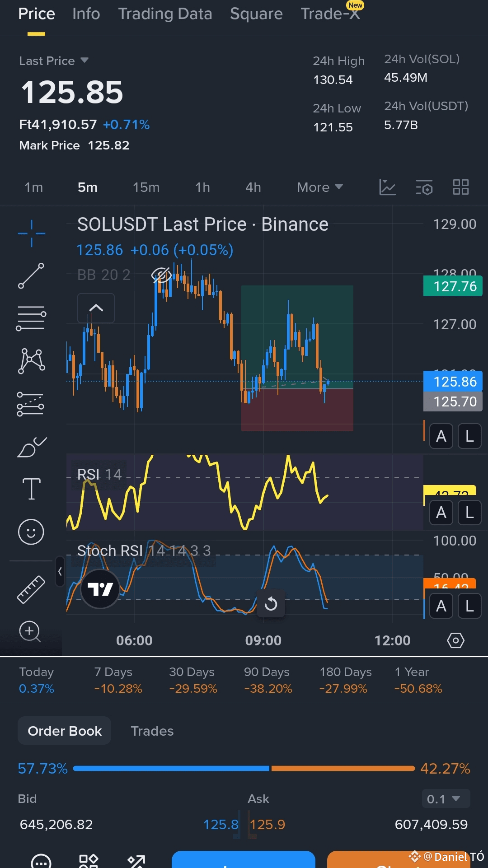
Task: Tap the bid/ask ratio bar
Action: [x=244, y=768]
